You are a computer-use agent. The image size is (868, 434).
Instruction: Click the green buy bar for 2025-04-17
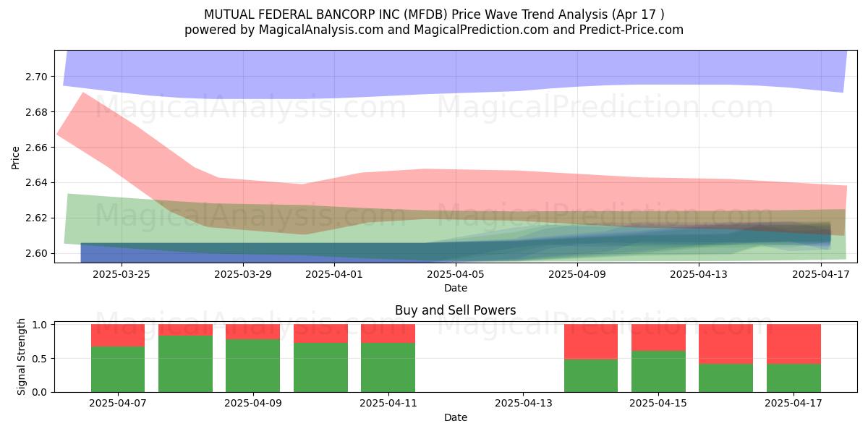(793, 378)
